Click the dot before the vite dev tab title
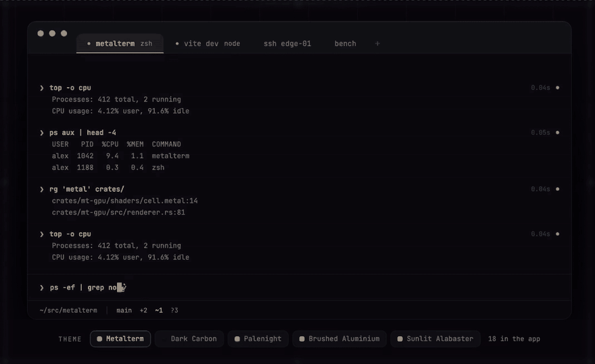Screen dimensions: 595x364 point(177,44)
